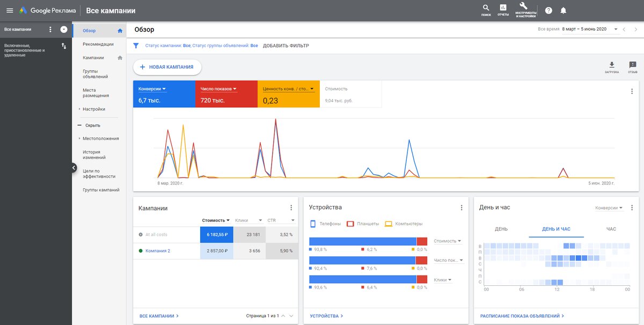Open the Все кампании dropdown arrow
Viewport: 644px width, 325px height.
click(x=64, y=29)
